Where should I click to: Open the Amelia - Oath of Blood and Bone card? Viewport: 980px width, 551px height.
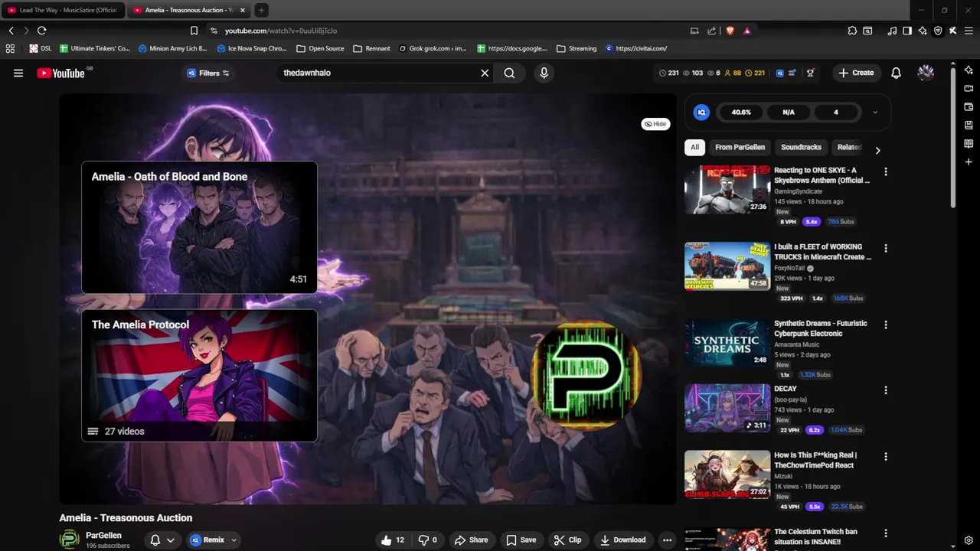(199, 227)
